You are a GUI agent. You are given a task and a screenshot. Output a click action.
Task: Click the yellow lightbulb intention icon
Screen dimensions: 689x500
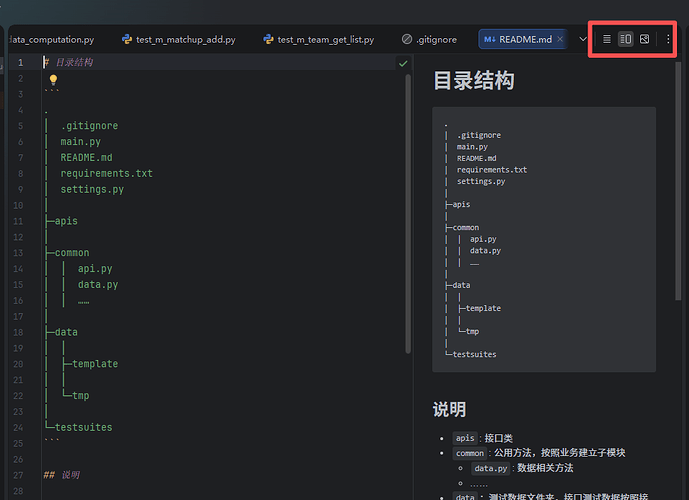pos(53,80)
